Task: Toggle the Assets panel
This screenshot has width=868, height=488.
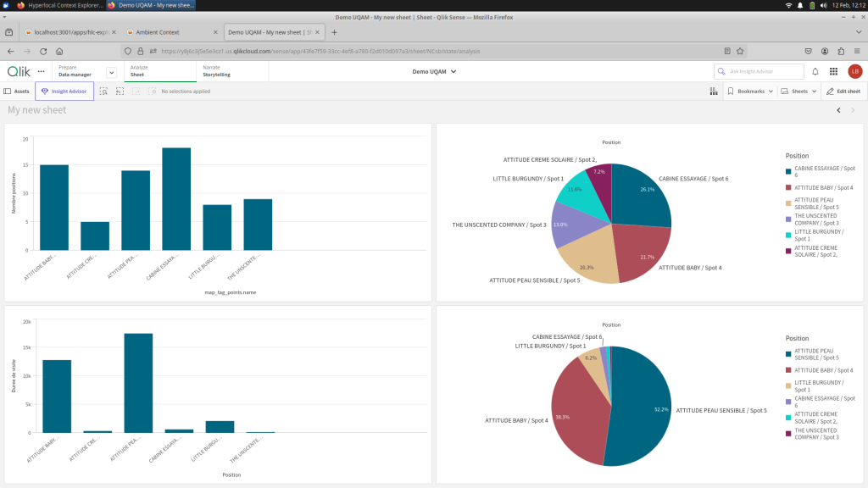Action: click(17, 91)
